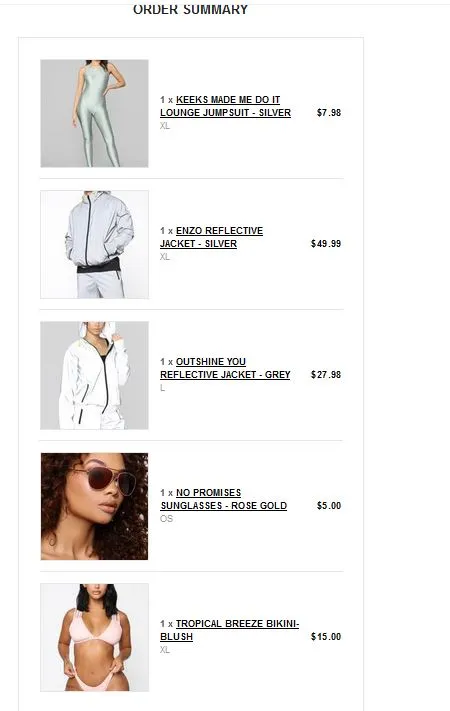Click the $49.99 Enzo jacket price
Viewport: 450px width, 711px height.
(x=326, y=243)
